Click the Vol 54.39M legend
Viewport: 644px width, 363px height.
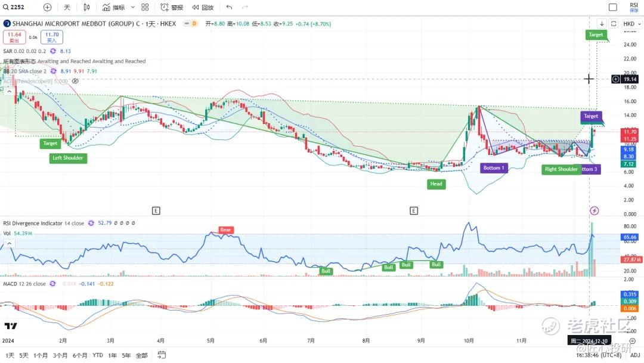[18, 233]
